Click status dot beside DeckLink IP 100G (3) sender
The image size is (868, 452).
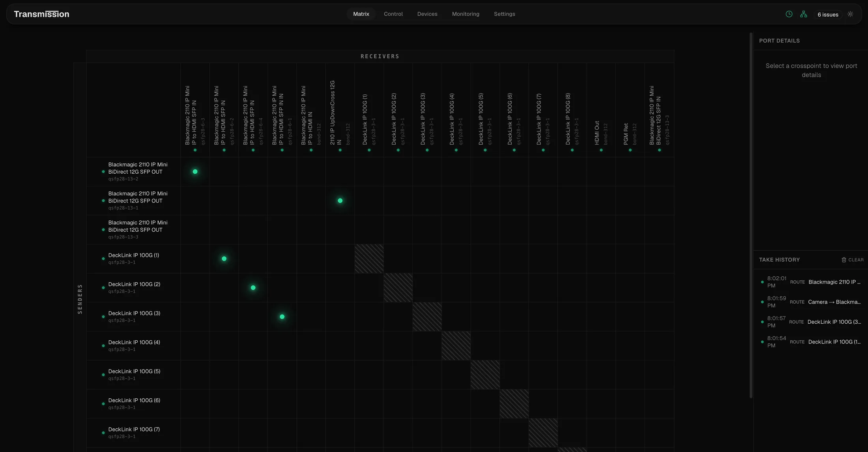[103, 317]
